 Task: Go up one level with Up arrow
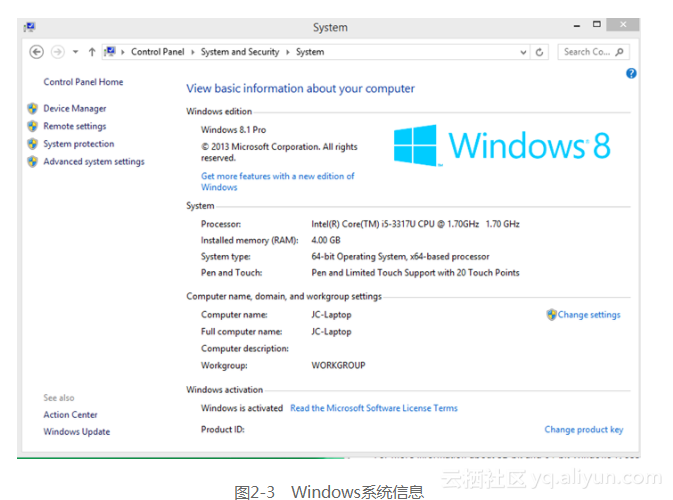[92, 52]
